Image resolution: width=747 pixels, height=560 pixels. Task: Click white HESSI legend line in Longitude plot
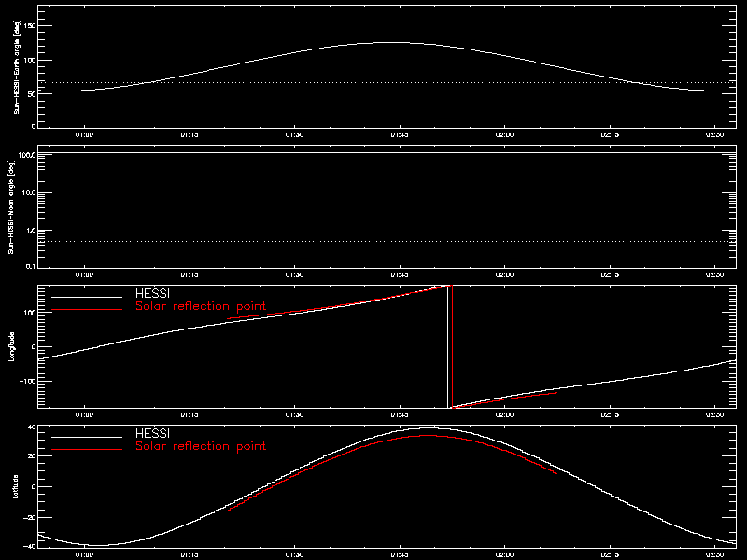87,297
